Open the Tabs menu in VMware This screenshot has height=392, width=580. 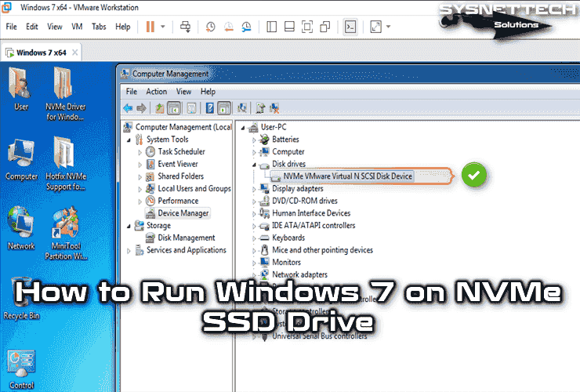99,27
